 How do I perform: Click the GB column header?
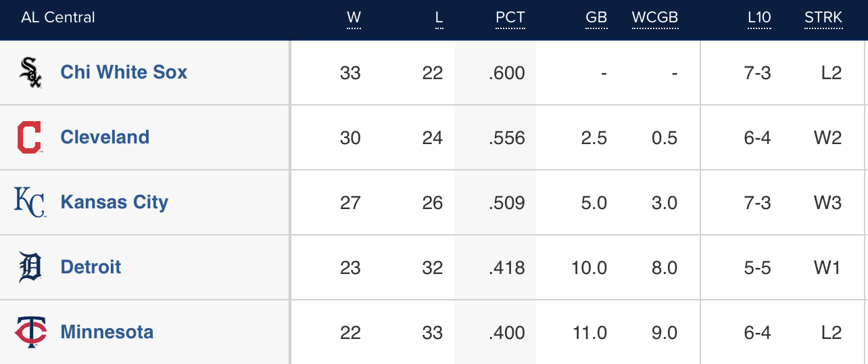tap(596, 18)
